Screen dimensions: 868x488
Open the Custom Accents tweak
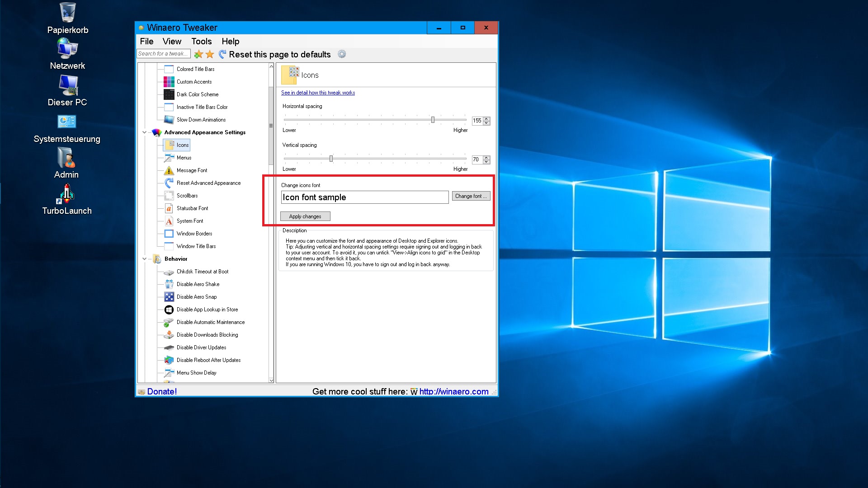tap(194, 82)
